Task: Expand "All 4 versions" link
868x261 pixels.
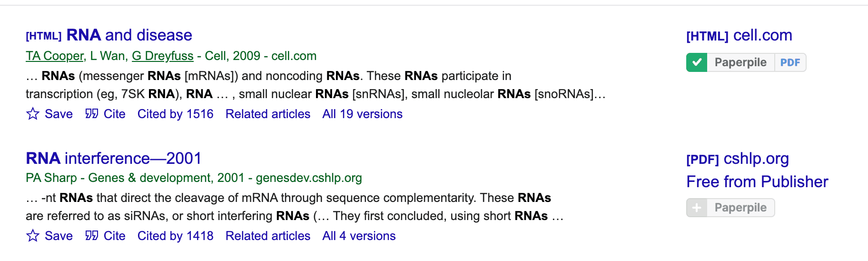Action: coord(359,236)
